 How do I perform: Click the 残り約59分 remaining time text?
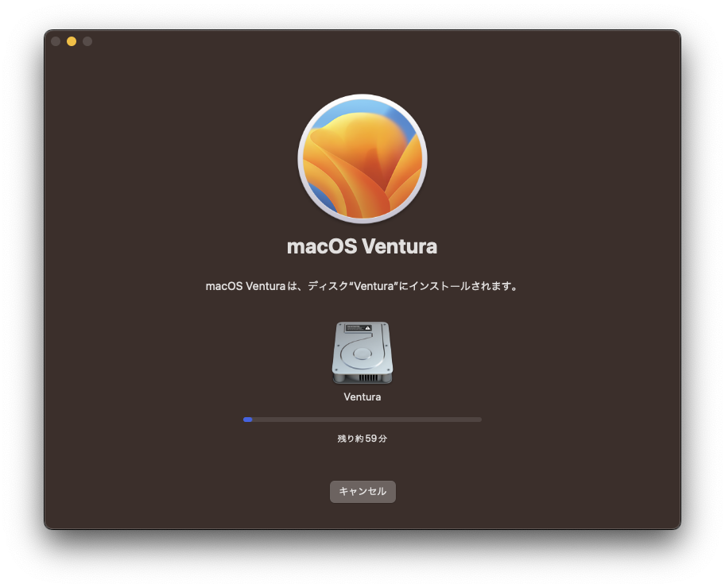[362, 439]
